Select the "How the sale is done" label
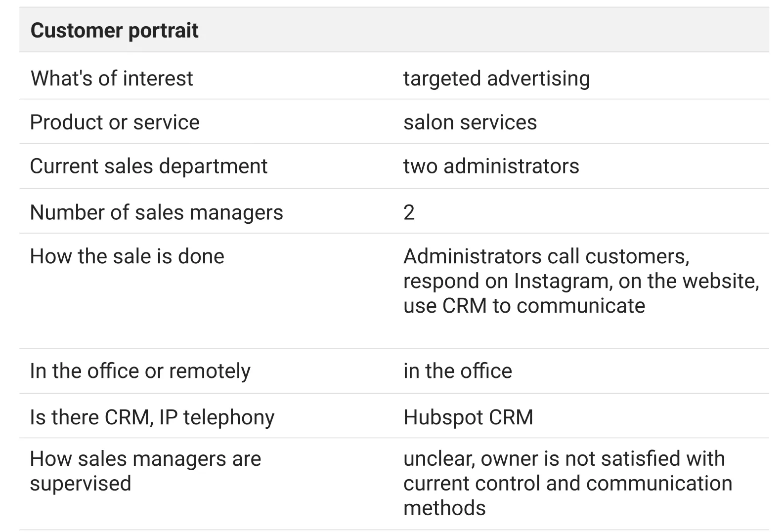Viewport: 783px width, 532px height. pos(127,257)
